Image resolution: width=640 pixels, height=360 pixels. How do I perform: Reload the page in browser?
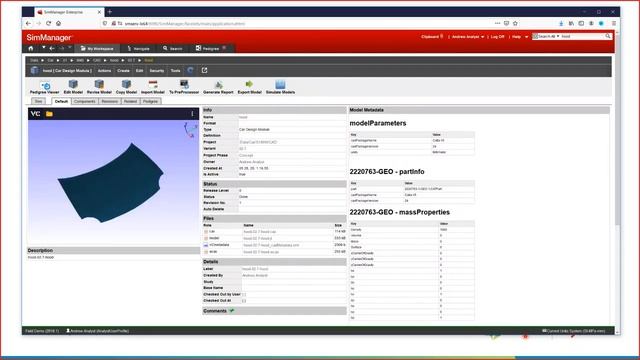tap(49, 23)
